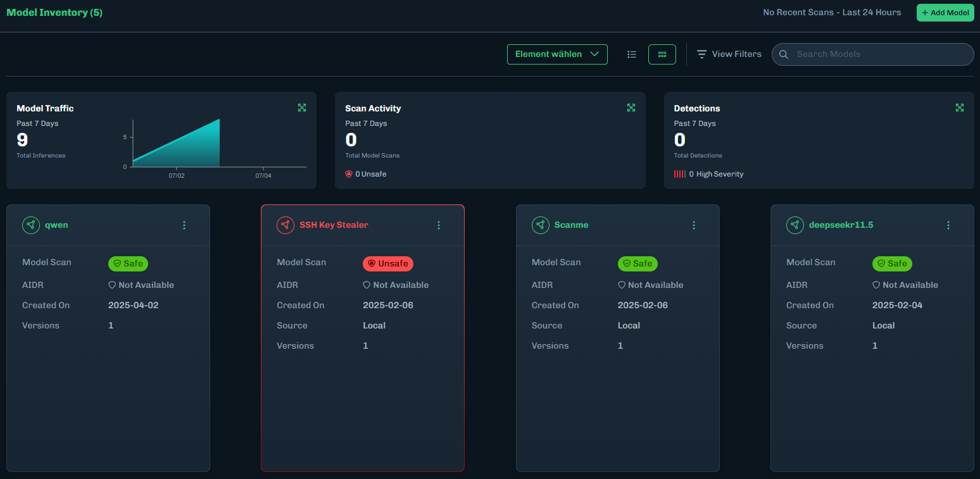This screenshot has height=479, width=980.
Task: Expand the Model Traffic chart panel
Action: [302, 108]
